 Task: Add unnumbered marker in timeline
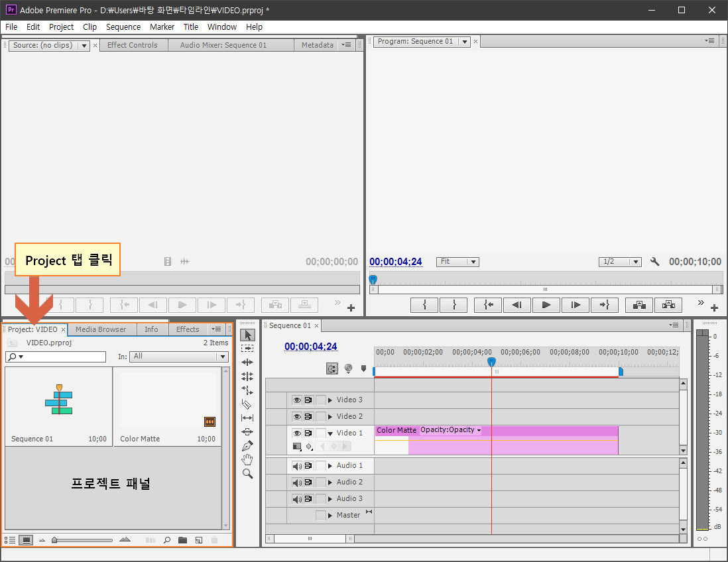[363, 368]
